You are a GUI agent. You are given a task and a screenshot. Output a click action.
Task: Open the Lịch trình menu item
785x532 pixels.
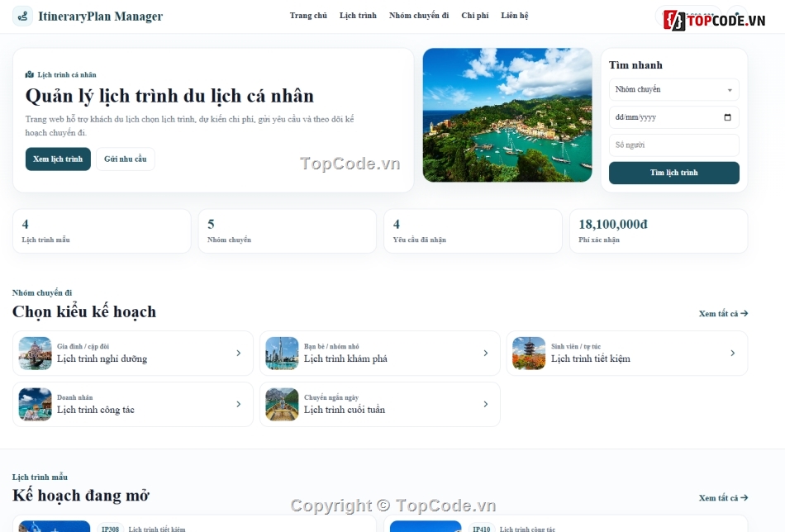coord(358,16)
